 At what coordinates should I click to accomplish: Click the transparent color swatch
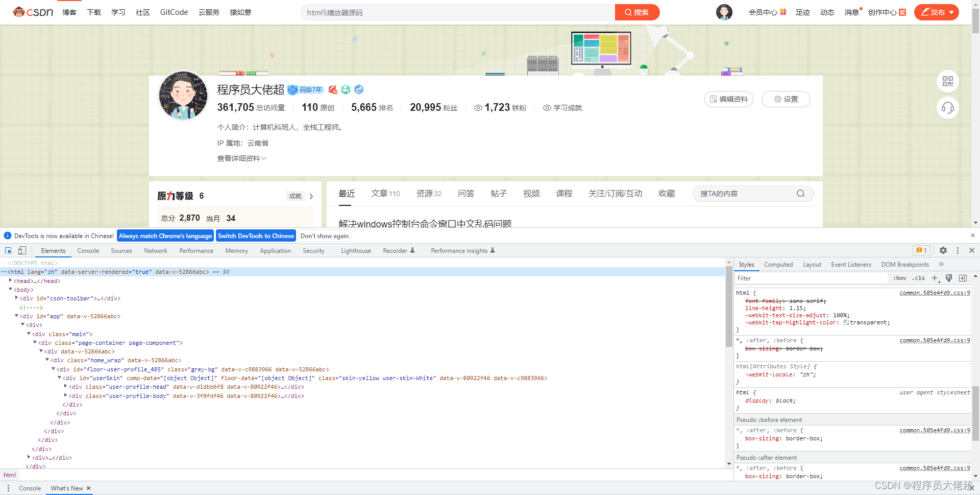846,322
